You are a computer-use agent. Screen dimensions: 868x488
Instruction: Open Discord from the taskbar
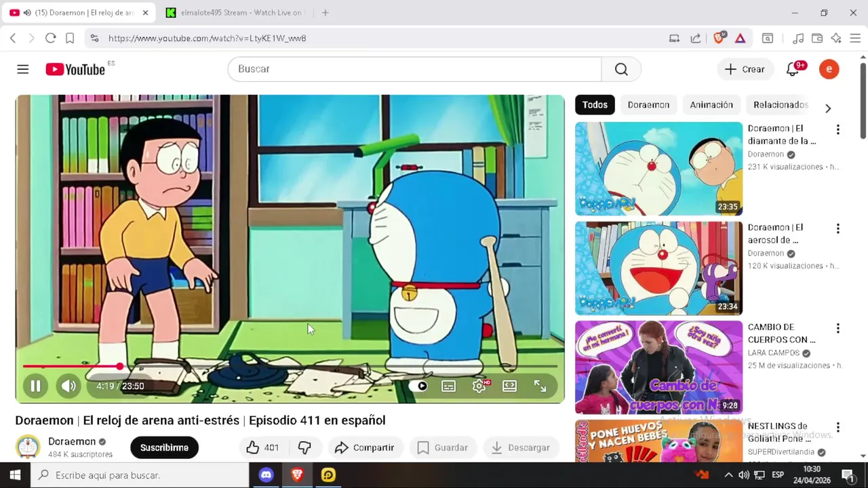(x=266, y=475)
